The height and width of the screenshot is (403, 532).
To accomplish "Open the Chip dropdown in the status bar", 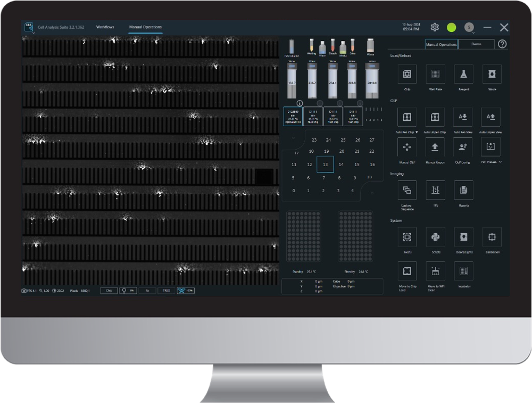I will (x=109, y=291).
